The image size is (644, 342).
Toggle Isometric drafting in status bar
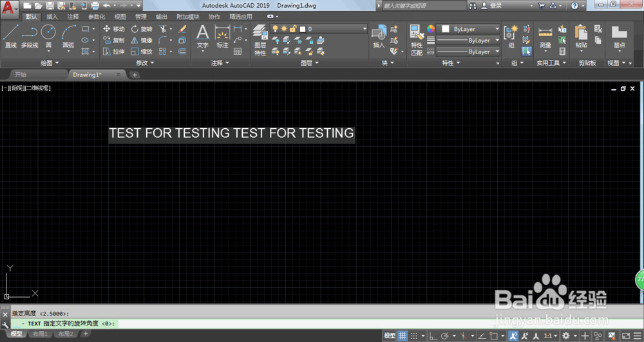click(x=463, y=336)
